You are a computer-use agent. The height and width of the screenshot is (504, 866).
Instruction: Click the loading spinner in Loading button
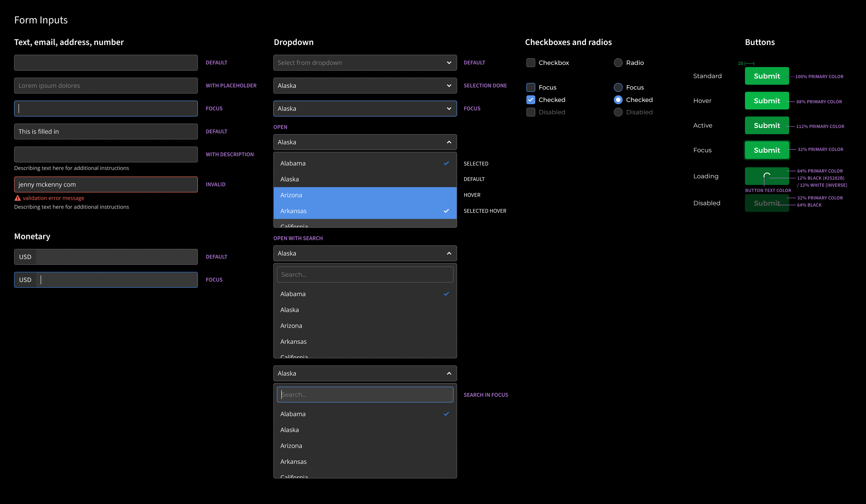(x=767, y=176)
